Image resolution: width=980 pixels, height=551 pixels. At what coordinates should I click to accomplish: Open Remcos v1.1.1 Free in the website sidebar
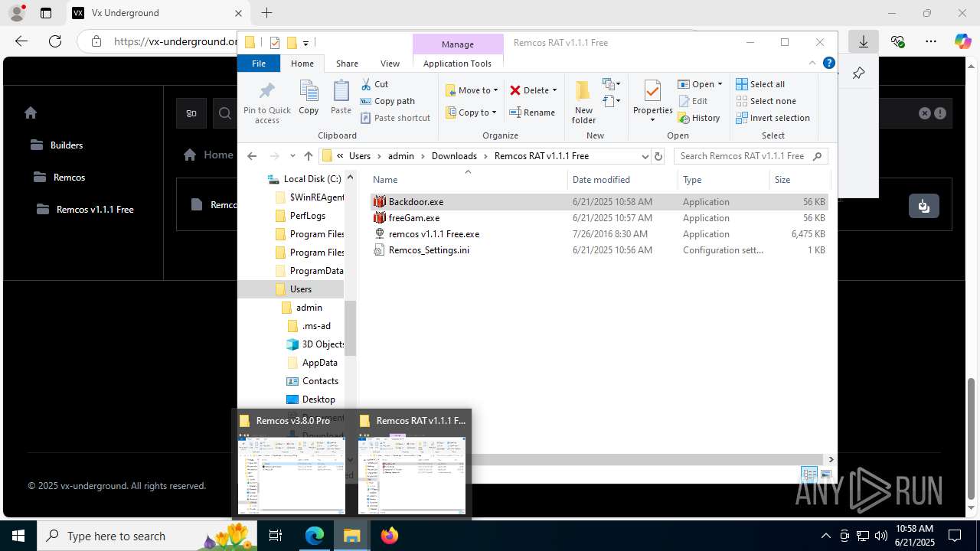click(x=84, y=209)
